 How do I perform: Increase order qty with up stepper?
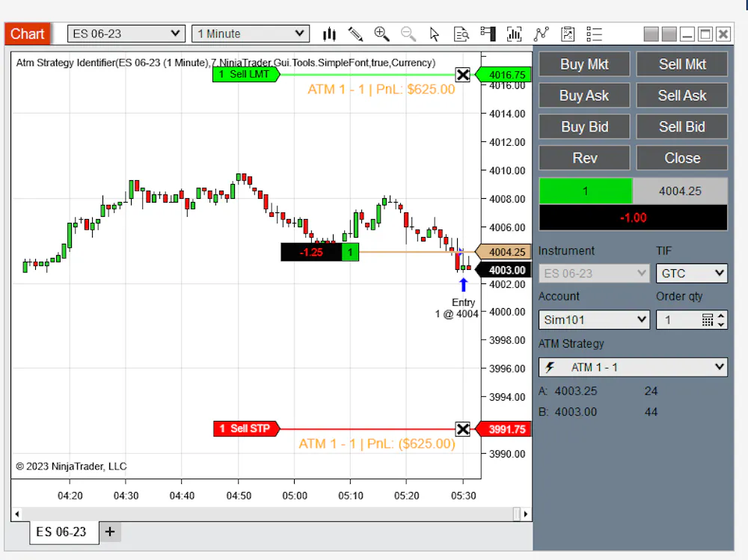coord(721,316)
